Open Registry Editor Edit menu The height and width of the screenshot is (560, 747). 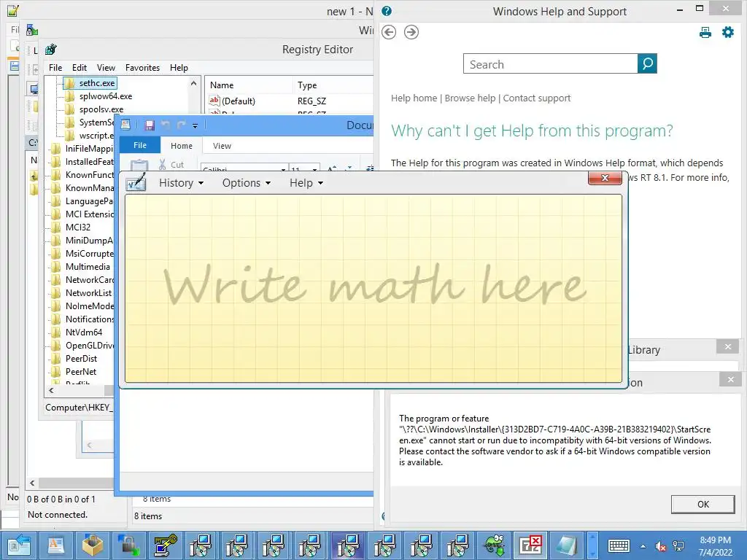(79, 68)
